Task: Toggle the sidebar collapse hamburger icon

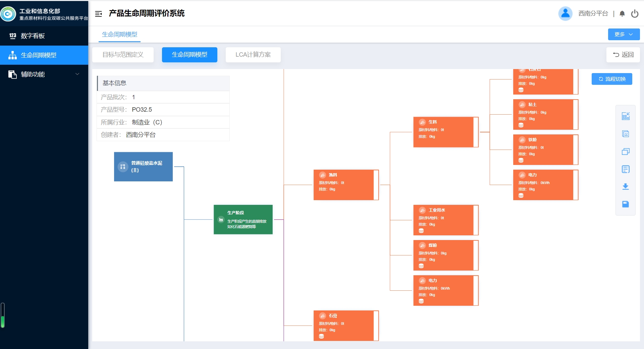Action: click(98, 14)
